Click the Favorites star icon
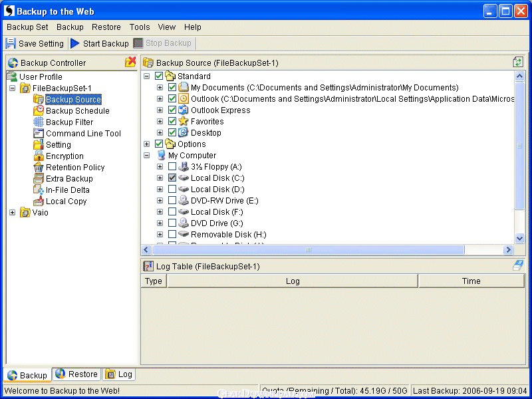Viewport: 532px width, 399px height. [x=184, y=121]
